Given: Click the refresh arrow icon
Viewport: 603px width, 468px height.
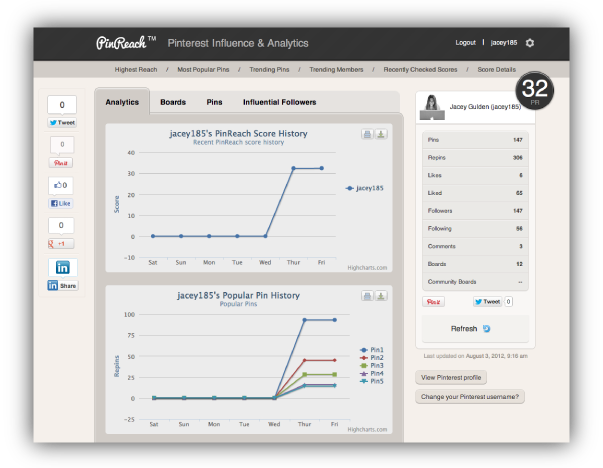Looking at the screenshot, I should [x=486, y=329].
